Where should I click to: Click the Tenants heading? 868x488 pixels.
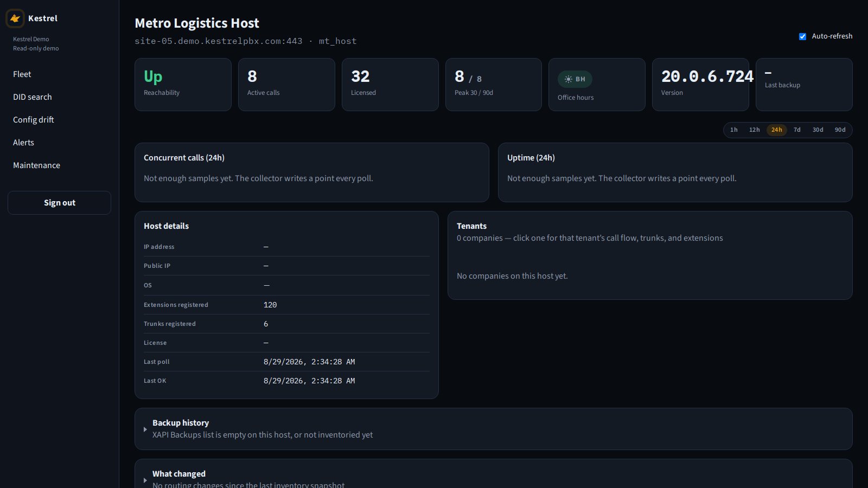(471, 226)
